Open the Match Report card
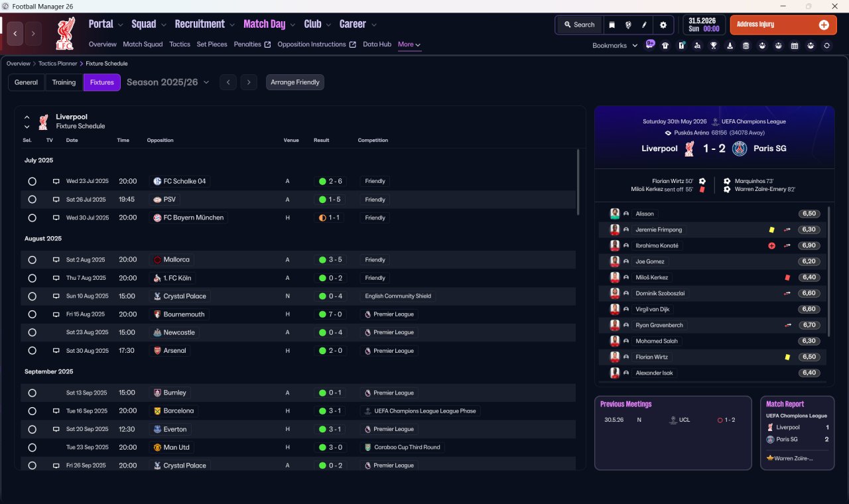 click(x=797, y=433)
